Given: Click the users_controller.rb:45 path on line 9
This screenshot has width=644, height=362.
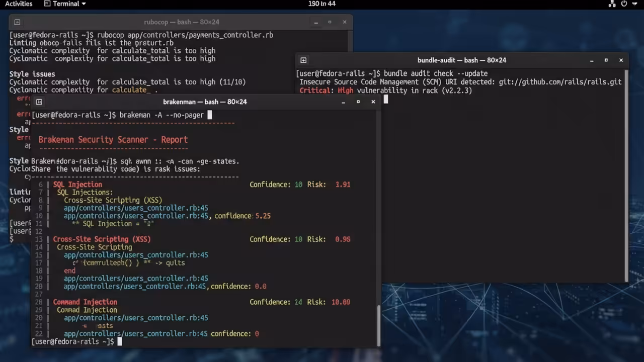Looking at the screenshot, I should coord(136,208).
